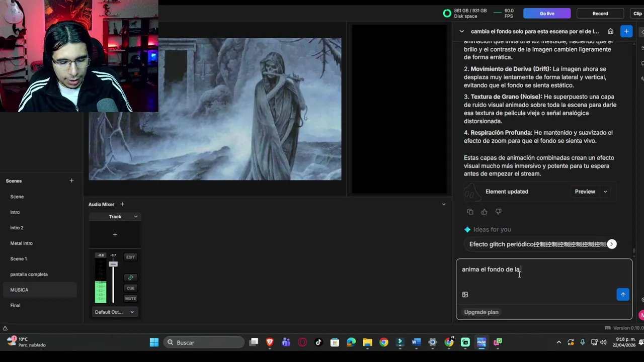Collapse the chat title chevron

[x=462, y=31]
